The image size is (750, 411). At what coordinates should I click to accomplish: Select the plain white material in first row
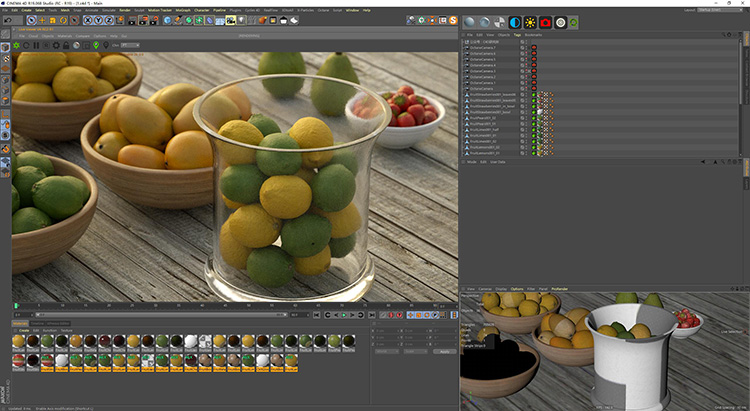191,341
